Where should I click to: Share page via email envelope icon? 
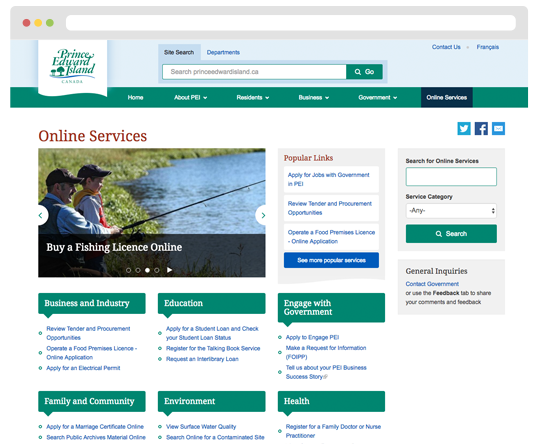click(x=498, y=128)
